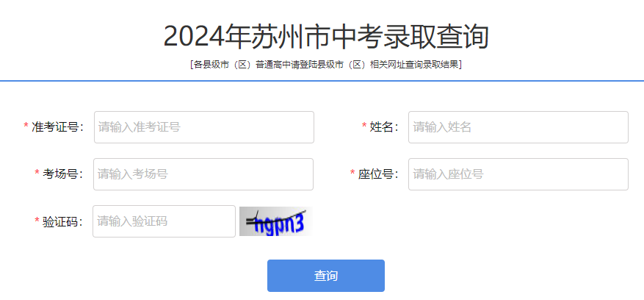The width and height of the screenshot is (644, 300).
Task: Click the 准考证号 input field
Action: [204, 127]
